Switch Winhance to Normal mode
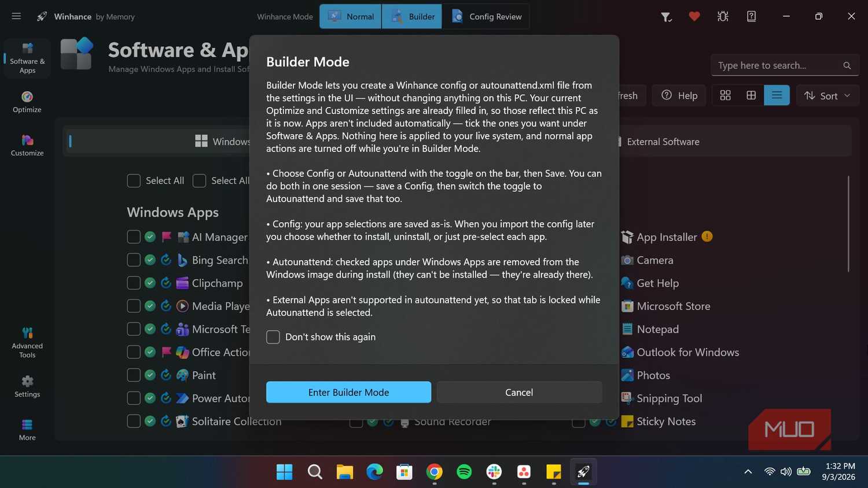This screenshot has height=488, width=868. click(351, 17)
